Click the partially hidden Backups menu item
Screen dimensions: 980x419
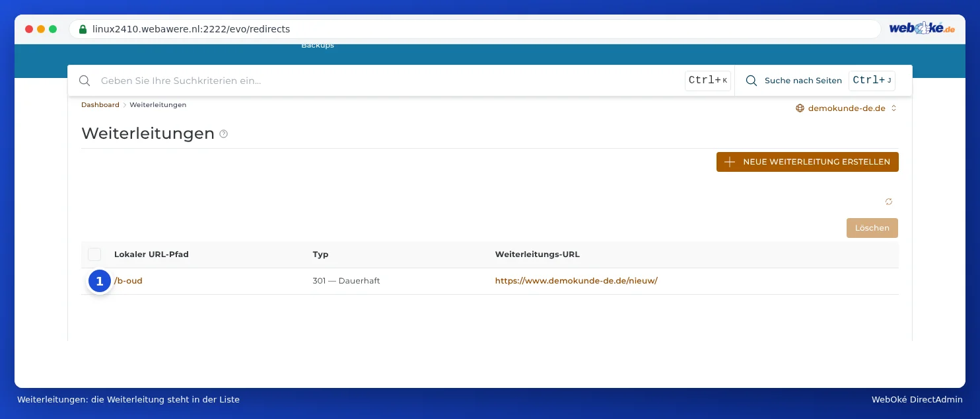click(x=318, y=46)
